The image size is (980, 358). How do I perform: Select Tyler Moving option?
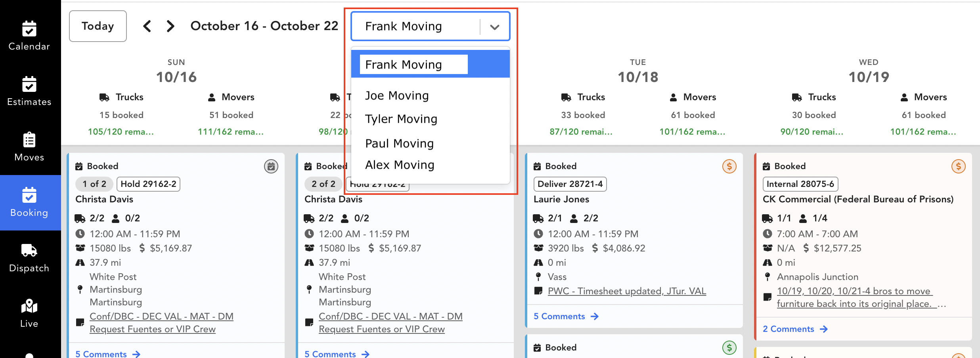[x=401, y=119]
